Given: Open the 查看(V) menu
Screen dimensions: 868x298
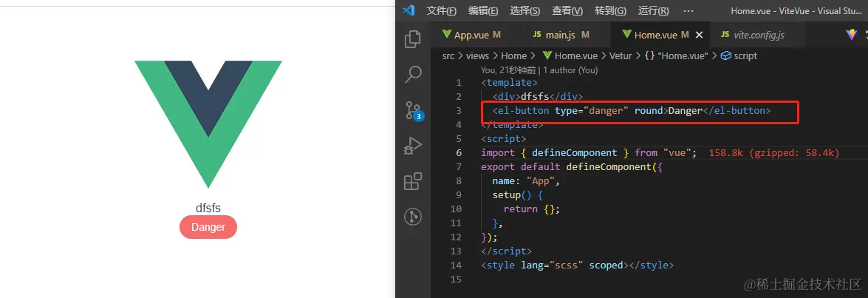Looking at the screenshot, I should 567,10.
